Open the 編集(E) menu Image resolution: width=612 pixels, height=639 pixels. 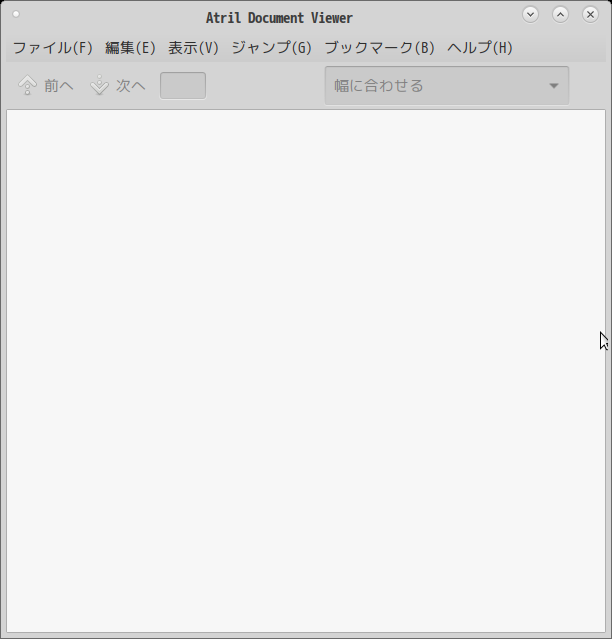pyautogui.click(x=130, y=48)
